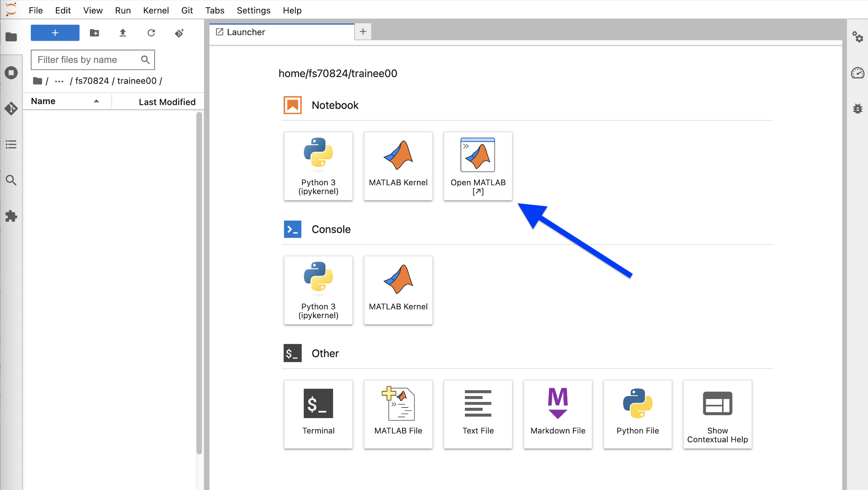Open the Property Inspector gears icon
The height and width of the screenshot is (490, 868).
point(858,37)
